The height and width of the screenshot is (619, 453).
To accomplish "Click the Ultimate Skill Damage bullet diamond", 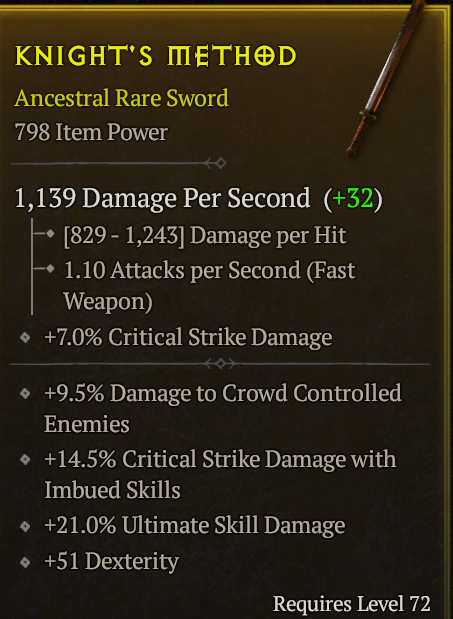I will click(25, 526).
